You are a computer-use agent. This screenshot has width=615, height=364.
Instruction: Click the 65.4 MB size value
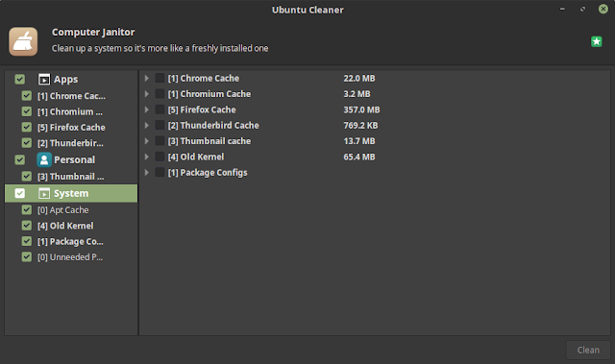pos(359,157)
